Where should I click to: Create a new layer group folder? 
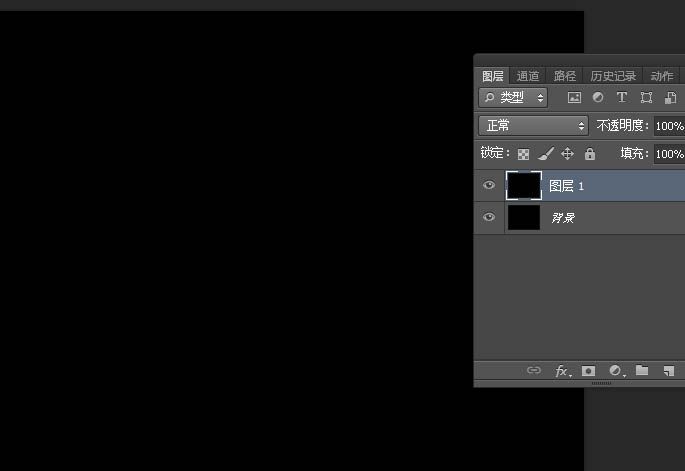[x=642, y=371]
